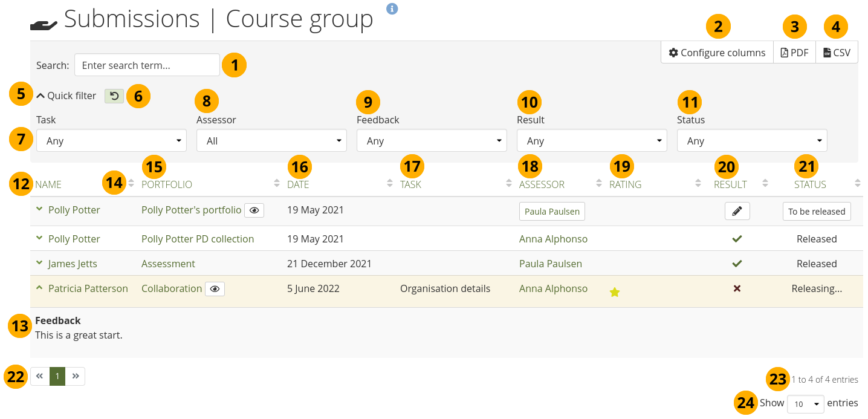Collapse Patricia Patterson's expanded feedback row
This screenshot has height=419, width=868.
pos(39,288)
